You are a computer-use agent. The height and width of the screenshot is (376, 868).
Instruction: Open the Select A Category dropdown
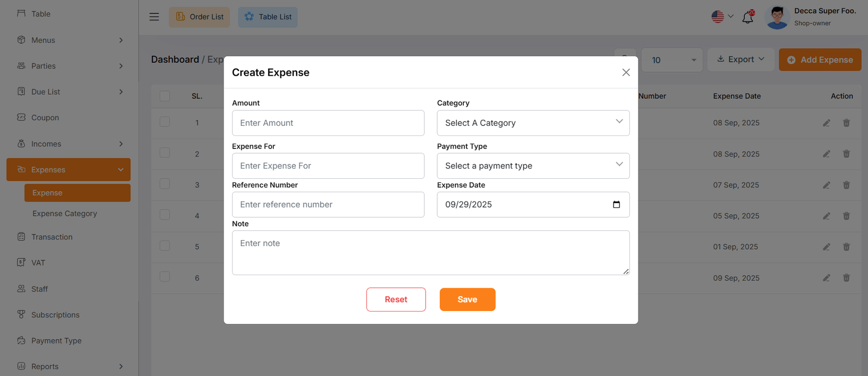tap(533, 123)
